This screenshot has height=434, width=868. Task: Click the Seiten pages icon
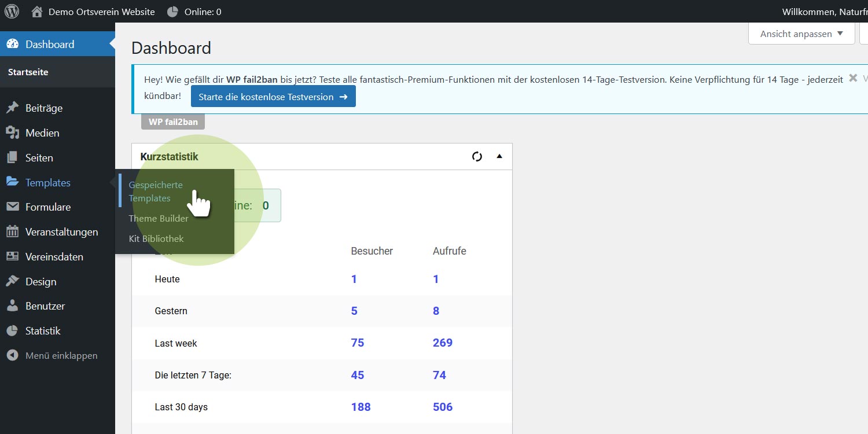tap(12, 157)
